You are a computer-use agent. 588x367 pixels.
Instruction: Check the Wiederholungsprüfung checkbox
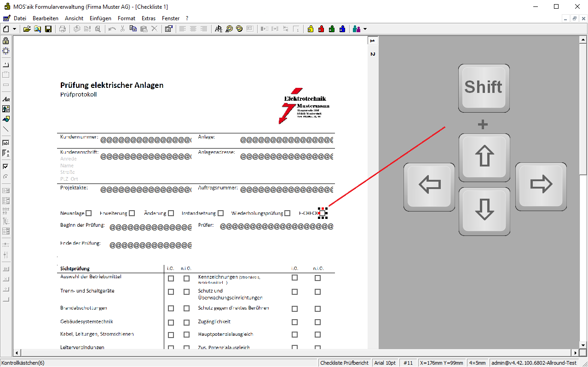pos(288,213)
